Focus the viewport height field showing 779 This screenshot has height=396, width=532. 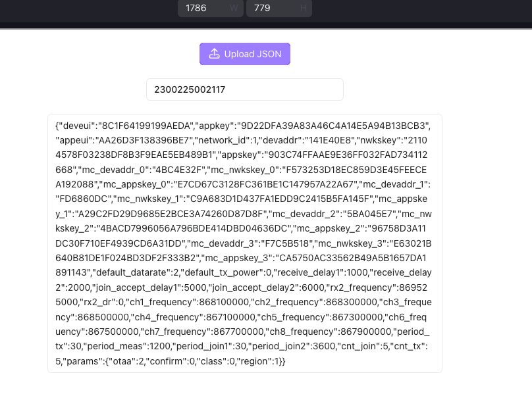(279, 8)
